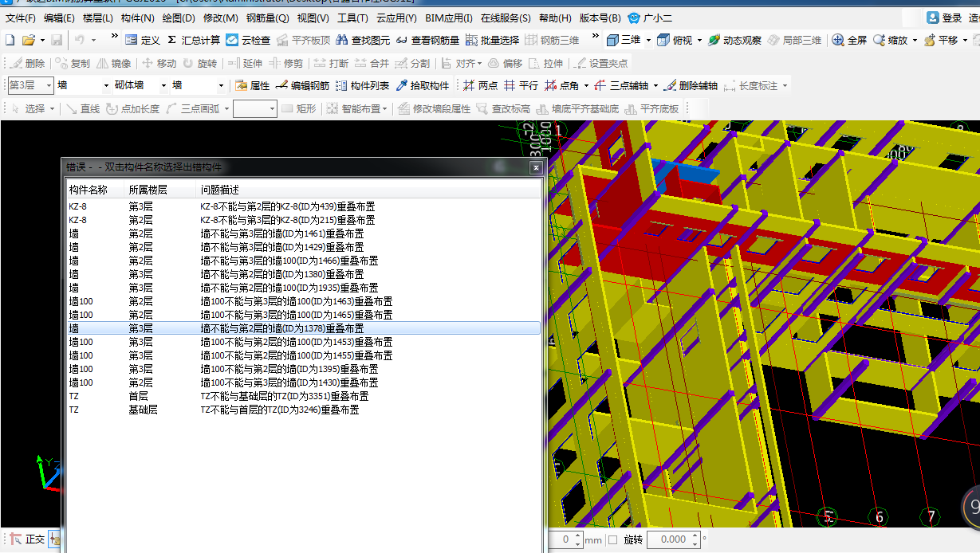The image size is (980, 553).
Task: Run 汇总计算 summary calculation
Action: pyautogui.click(x=194, y=40)
